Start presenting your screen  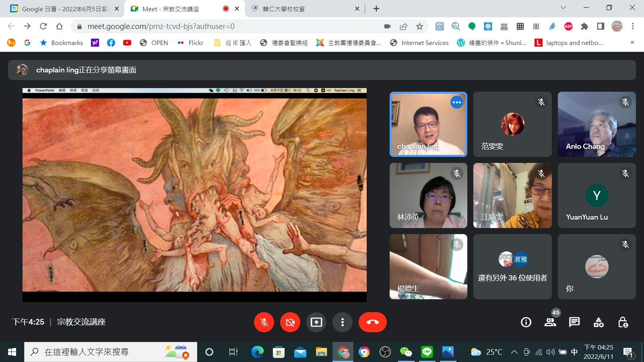(x=316, y=322)
